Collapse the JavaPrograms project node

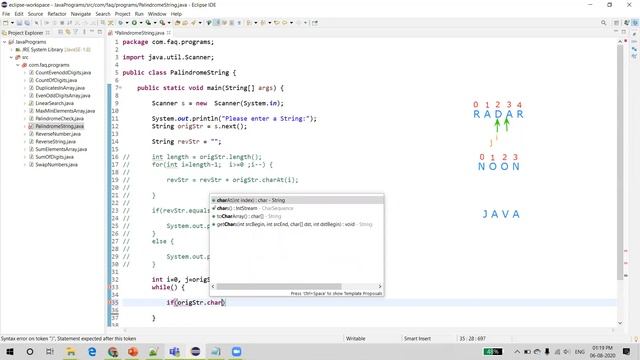point(5,42)
